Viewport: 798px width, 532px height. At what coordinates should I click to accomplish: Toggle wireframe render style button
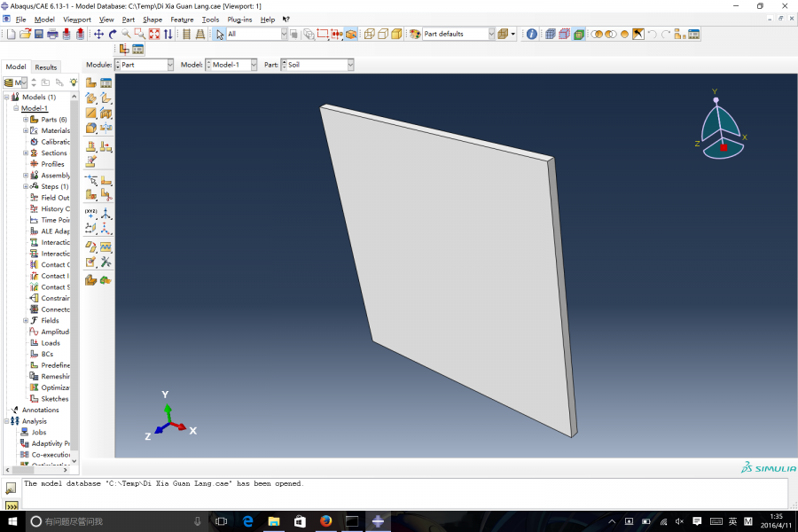[x=369, y=34]
